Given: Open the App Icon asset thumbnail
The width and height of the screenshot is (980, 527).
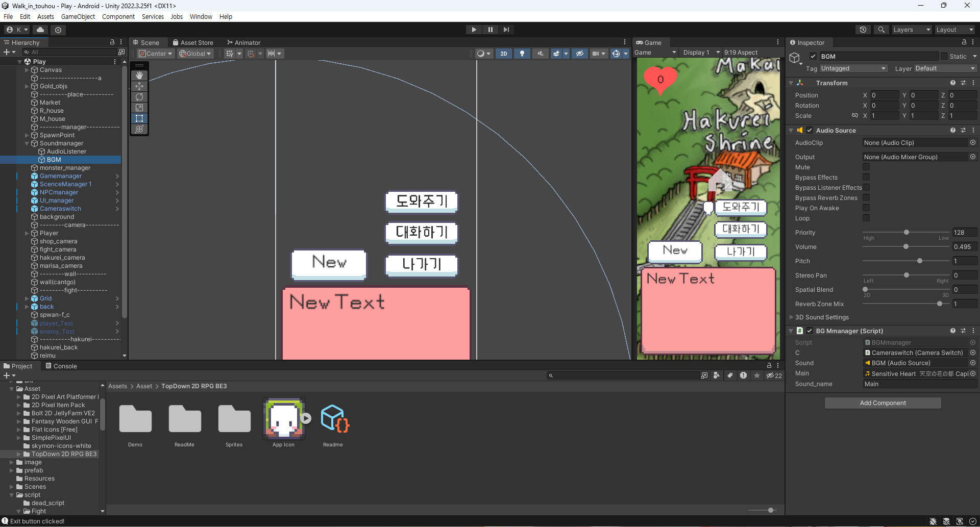Looking at the screenshot, I should point(284,419).
